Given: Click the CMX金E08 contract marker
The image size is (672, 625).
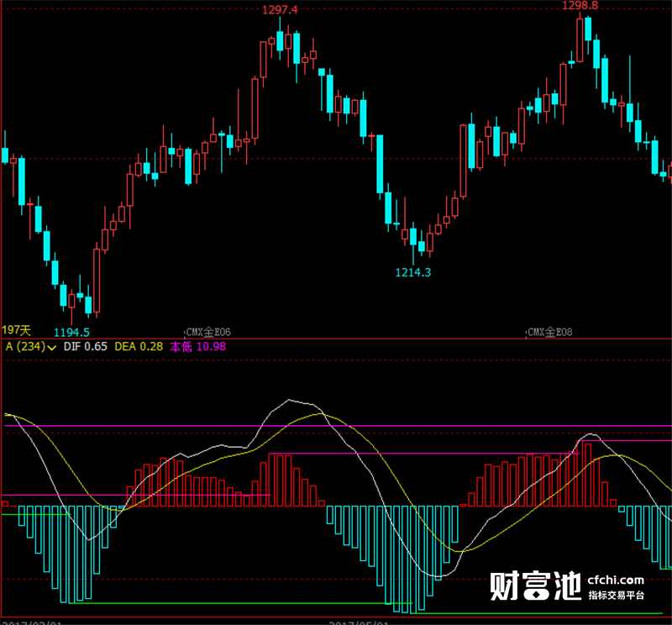Looking at the screenshot, I should coord(550,332).
